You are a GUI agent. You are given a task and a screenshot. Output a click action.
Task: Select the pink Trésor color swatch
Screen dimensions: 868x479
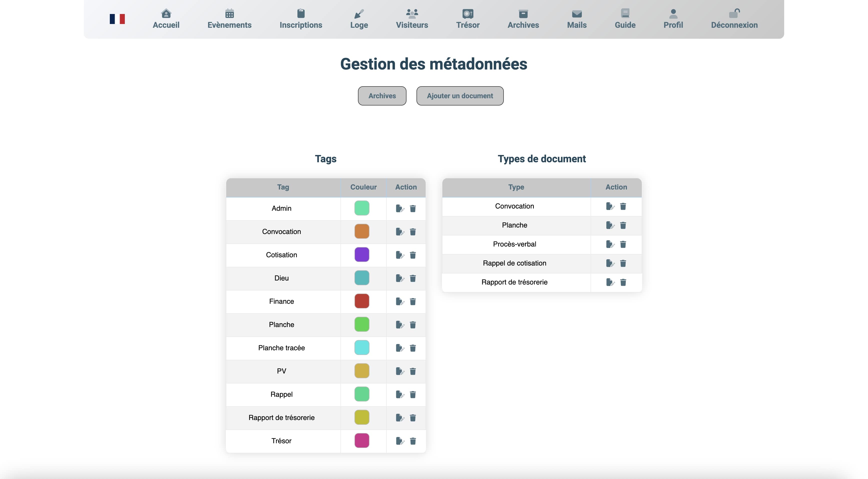361,440
